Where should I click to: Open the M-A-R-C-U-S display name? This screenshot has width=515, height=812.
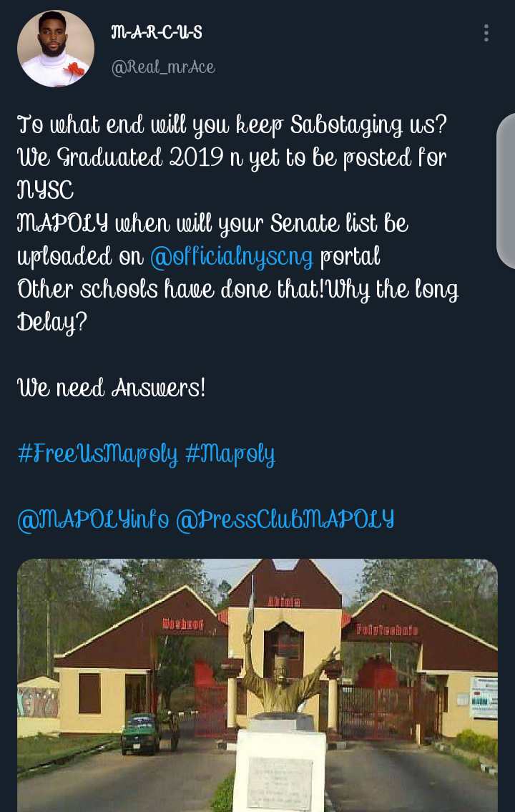click(157, 33)
